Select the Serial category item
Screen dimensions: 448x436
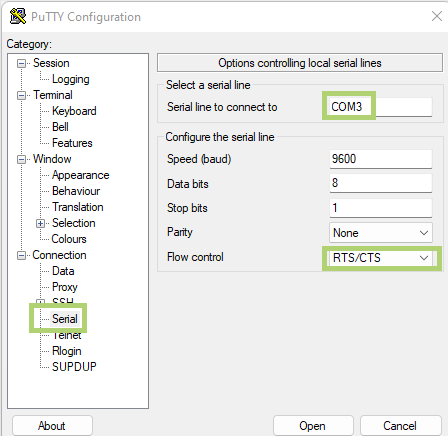coord(65,319)
